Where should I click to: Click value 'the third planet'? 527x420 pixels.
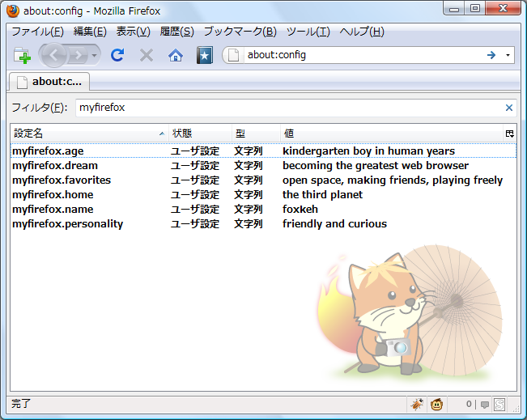(323, 194)
